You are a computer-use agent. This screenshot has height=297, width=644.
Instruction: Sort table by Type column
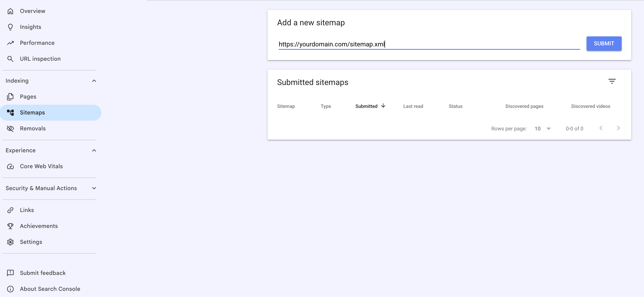326,106
